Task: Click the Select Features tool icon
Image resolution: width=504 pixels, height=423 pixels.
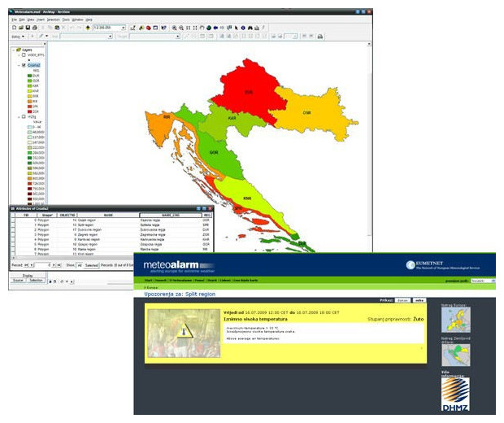Action: coord(229,28)
